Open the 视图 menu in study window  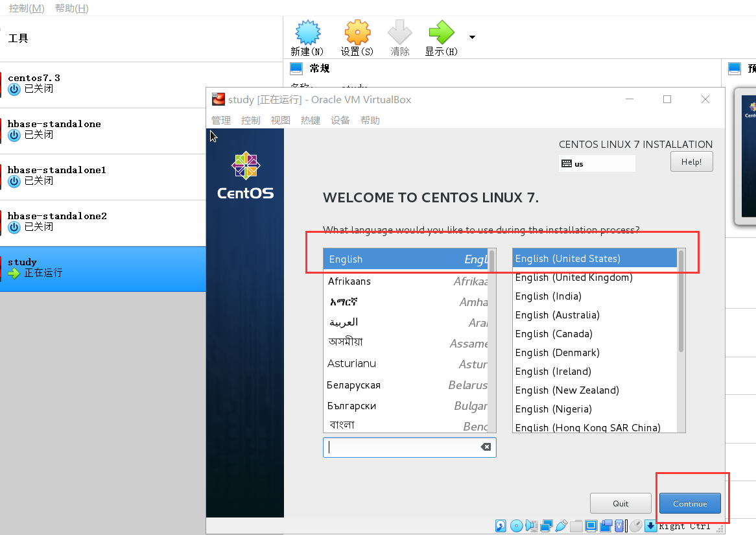(x=281, y=121)
